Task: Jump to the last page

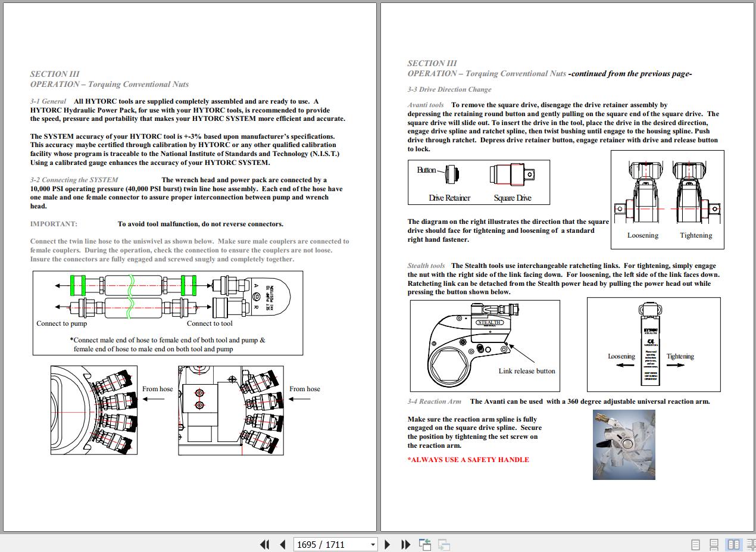Action: [x=406, y=544]
